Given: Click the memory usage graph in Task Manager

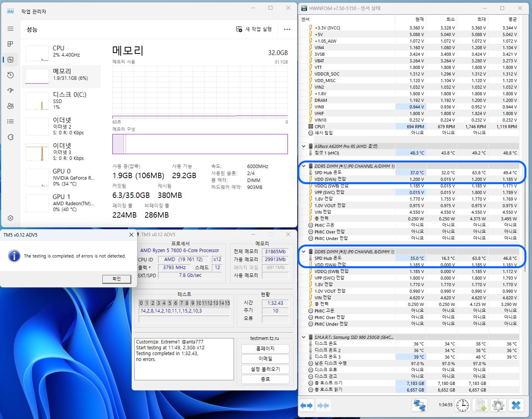Looking at the screenshot, I should [200, 91].
